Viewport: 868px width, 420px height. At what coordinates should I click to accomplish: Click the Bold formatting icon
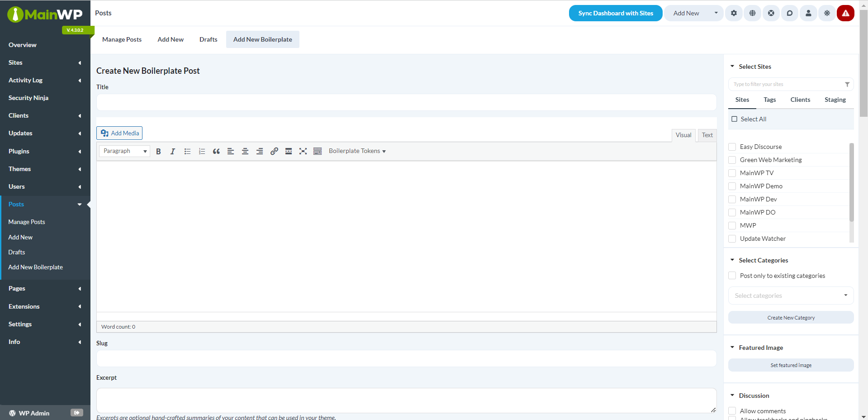click(158, 151)
